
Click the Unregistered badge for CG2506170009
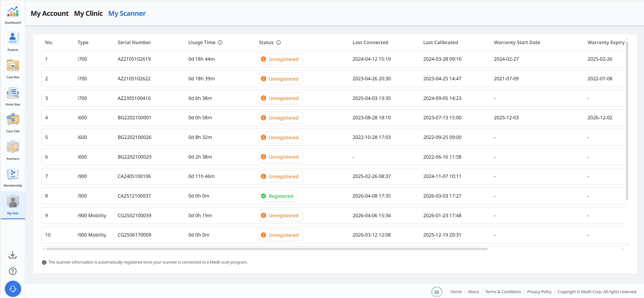pos(281,235)
